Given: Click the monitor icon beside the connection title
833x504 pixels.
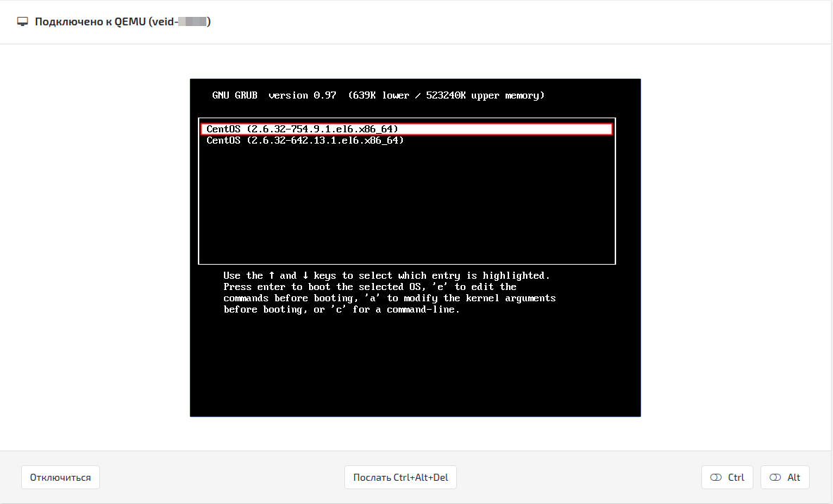Looking at the screenshot, I should 23,22.
